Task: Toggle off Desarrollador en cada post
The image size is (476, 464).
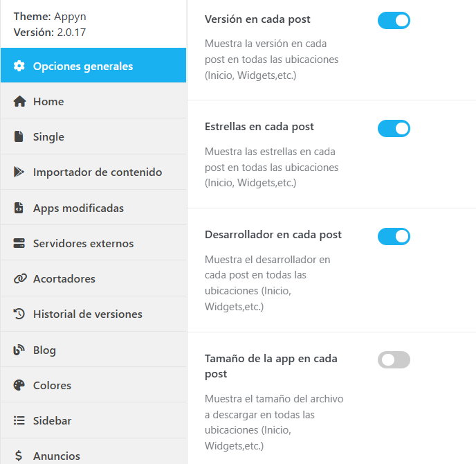Action: click(394, 236)
